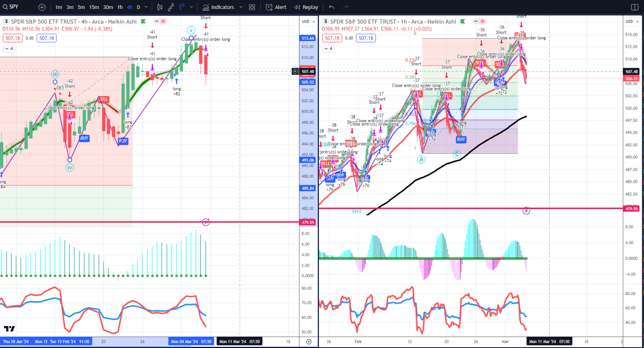Click green market-open flag on 4h chart
The image size is (644, 348).
143,22
